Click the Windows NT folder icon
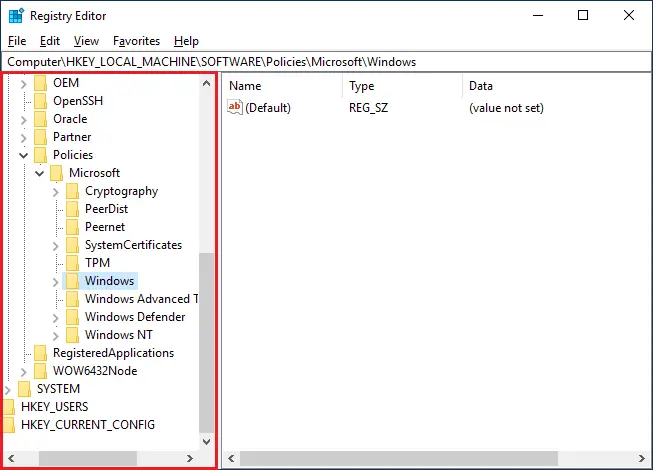The width and height of the screenshot is (653, 470). [72, 335]
